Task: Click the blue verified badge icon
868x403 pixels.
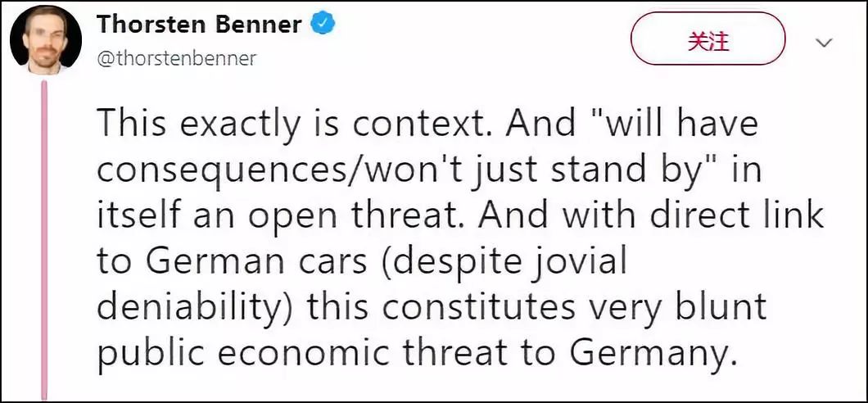Action: click(323, 24)
